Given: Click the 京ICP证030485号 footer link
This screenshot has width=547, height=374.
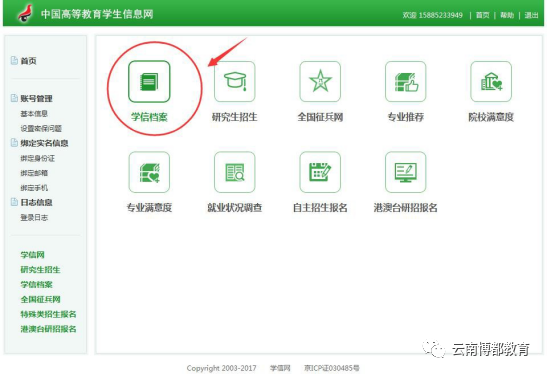Looking at the screenshot, I should [331, 368].
